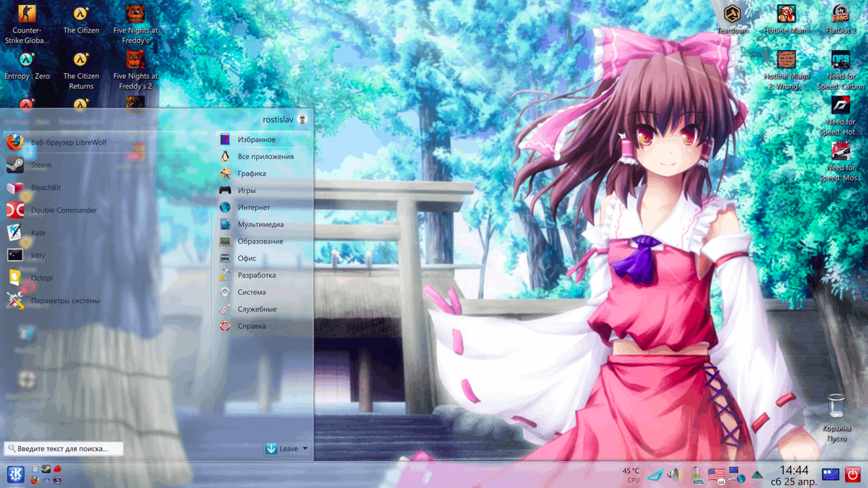
Task: Open LibreWolf from the taskbar
Action: coord(35,480)
